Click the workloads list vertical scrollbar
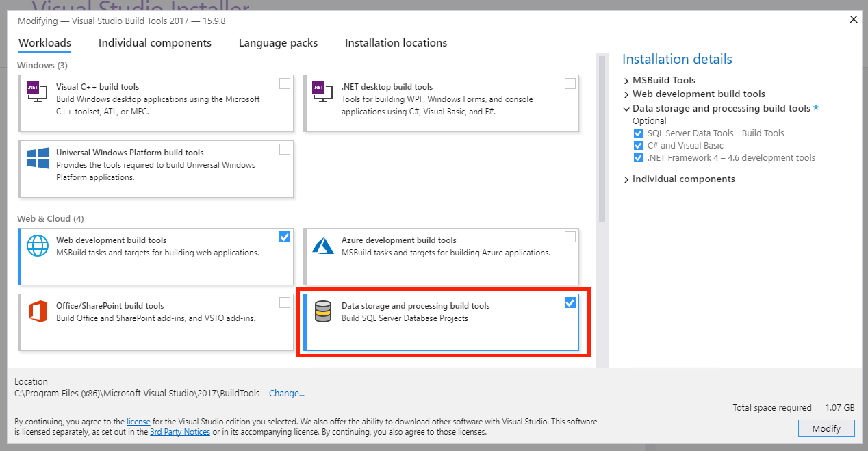Viewport: 868px width, 451px height. 602,139
